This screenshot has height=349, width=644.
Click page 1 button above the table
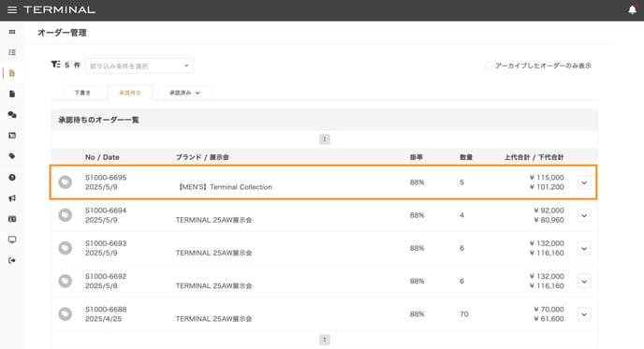tap(325, 139)
